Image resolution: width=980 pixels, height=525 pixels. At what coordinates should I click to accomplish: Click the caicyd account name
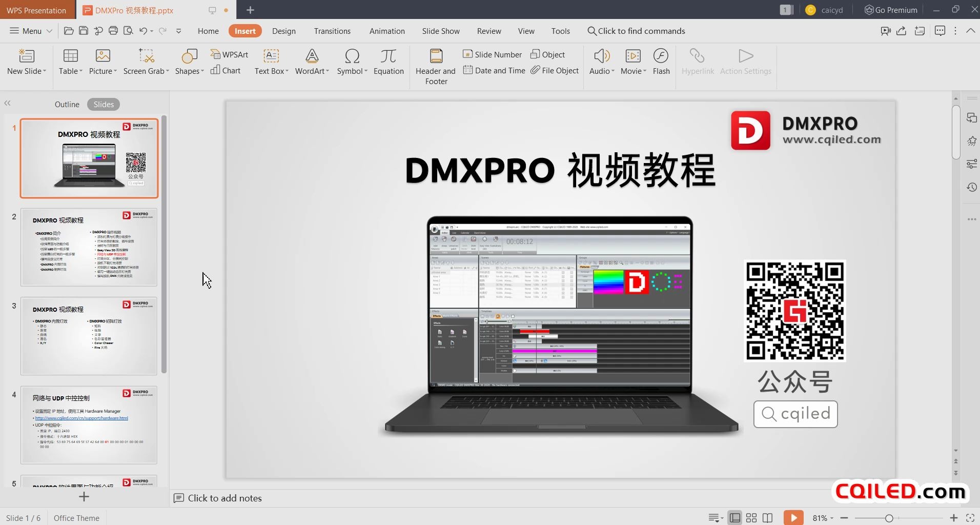point(832,10)
